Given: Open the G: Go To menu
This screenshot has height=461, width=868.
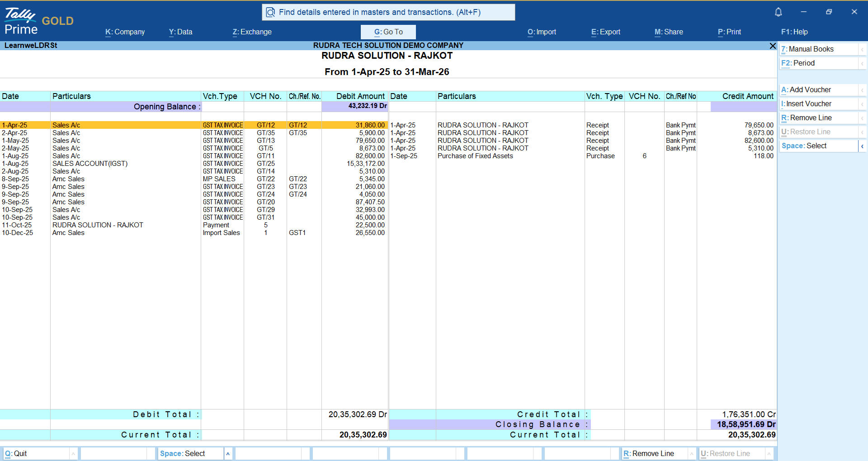Looking at the screenshot, I should click(388, 32).
